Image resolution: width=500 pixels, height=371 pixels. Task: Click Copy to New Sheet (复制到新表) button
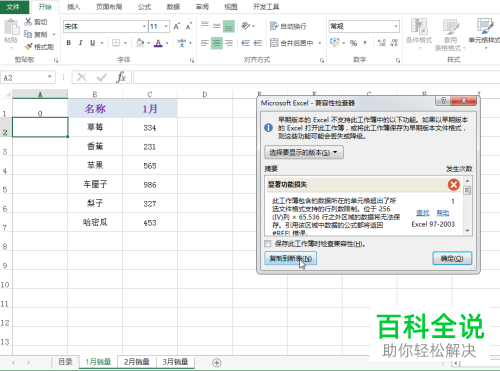click(x=290, y=258)
